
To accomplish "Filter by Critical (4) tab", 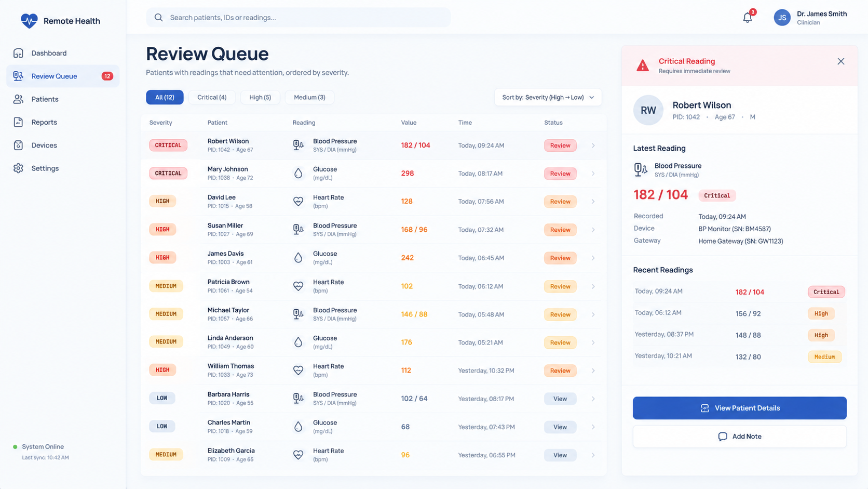I will click(x=212, y=97).
